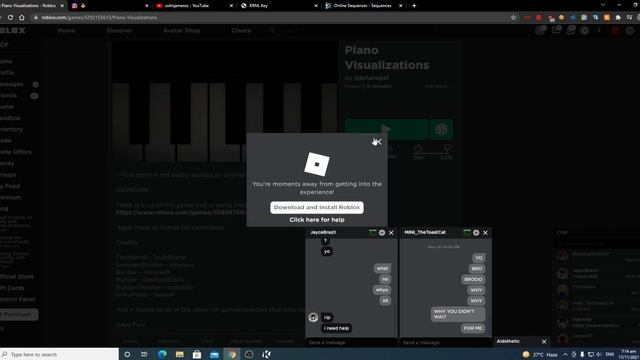Open Avatar Shop in Roblox navbar
640x360 pixels.
[x=182, y=31]
